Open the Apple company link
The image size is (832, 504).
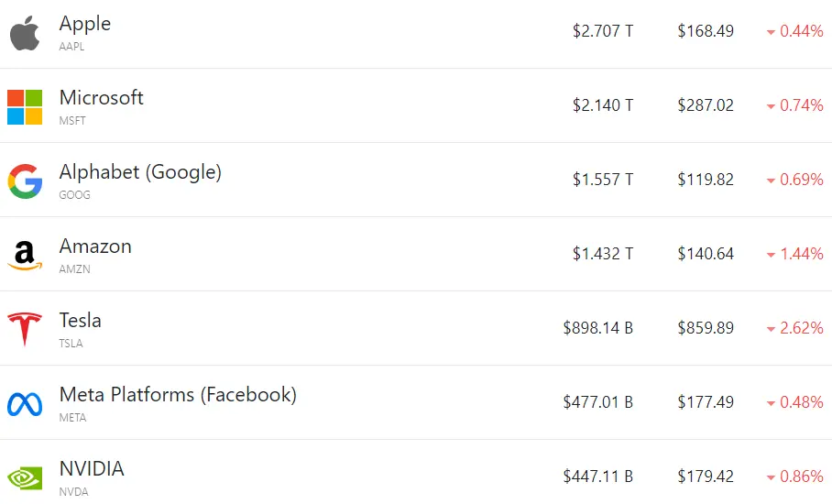pos(85,23)
